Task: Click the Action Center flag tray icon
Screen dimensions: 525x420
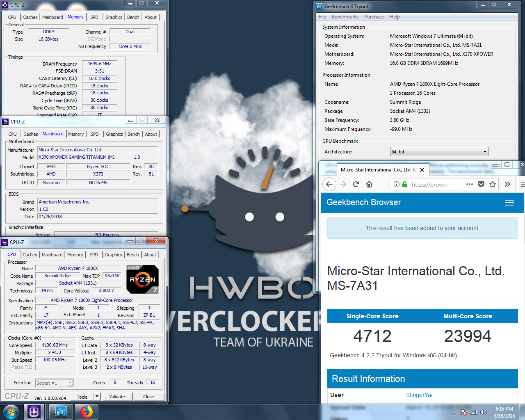Action: point(464,412)
